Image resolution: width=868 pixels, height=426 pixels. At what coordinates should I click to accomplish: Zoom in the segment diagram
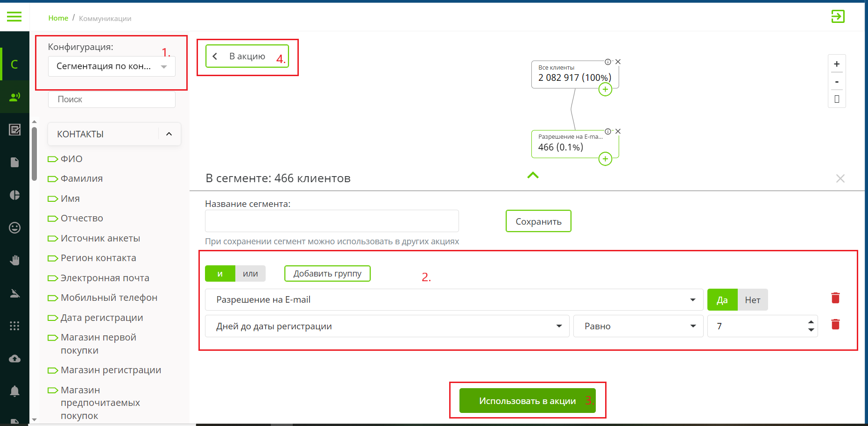coord(836,64)
